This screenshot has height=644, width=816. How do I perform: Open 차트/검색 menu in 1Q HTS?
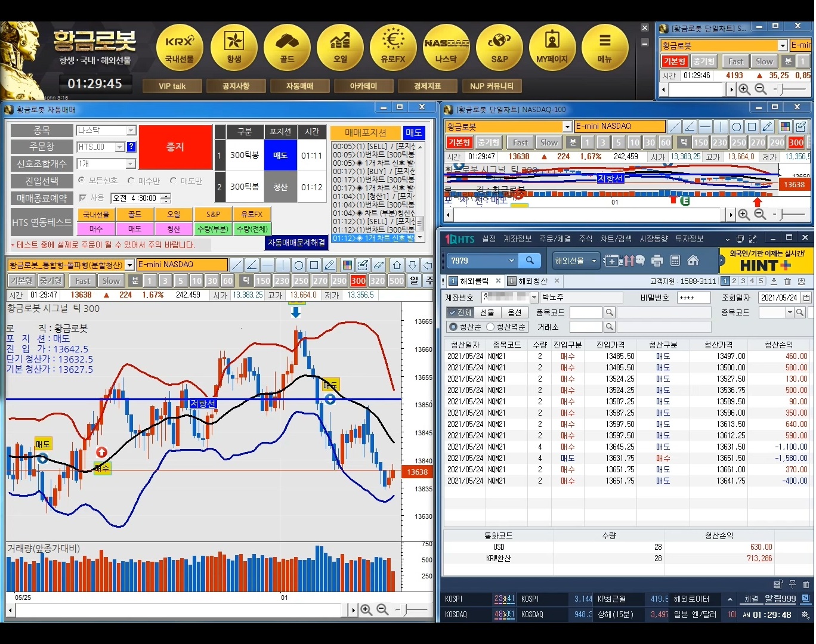click(x=616, y=239)
